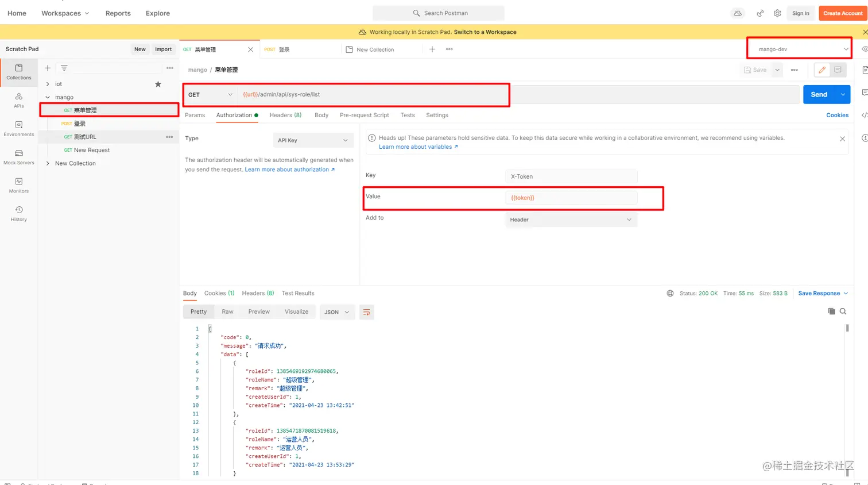Image resolution: width=868 pixels, height=485 pixels.
Task: Open the History sidebar panel
Action: click(x=19, y=213)
